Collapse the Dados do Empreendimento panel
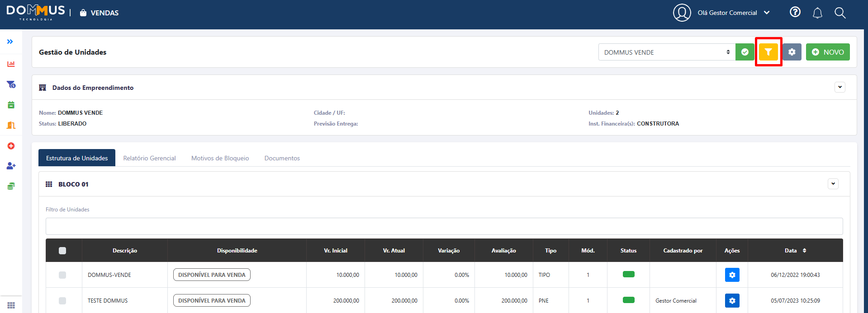Image resolution: width=868 pixels, height=313 pixels. (840, 87)
